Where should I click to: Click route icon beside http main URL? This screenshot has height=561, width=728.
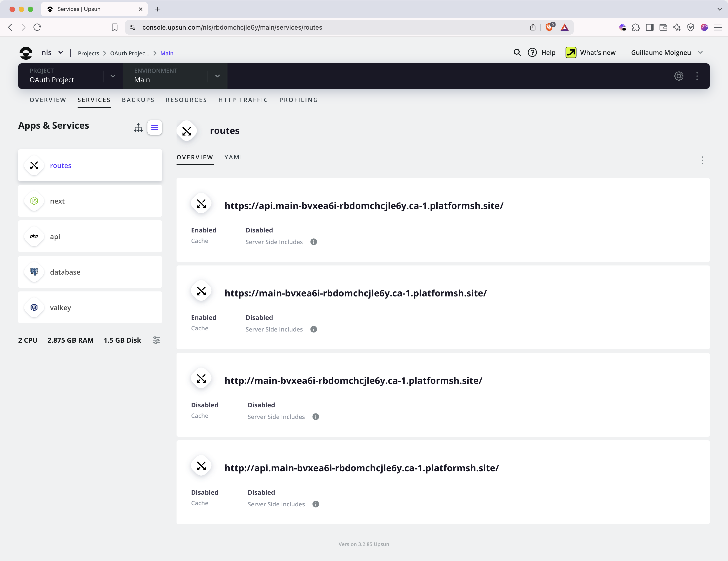(x=201, y=378)
